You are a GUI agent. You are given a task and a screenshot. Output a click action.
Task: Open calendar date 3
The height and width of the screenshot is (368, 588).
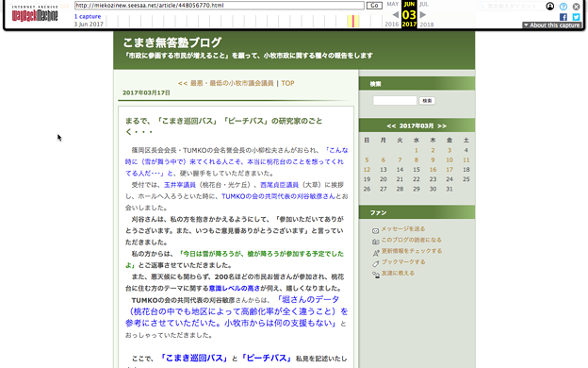pyautogui.click(x=449, y=150)
